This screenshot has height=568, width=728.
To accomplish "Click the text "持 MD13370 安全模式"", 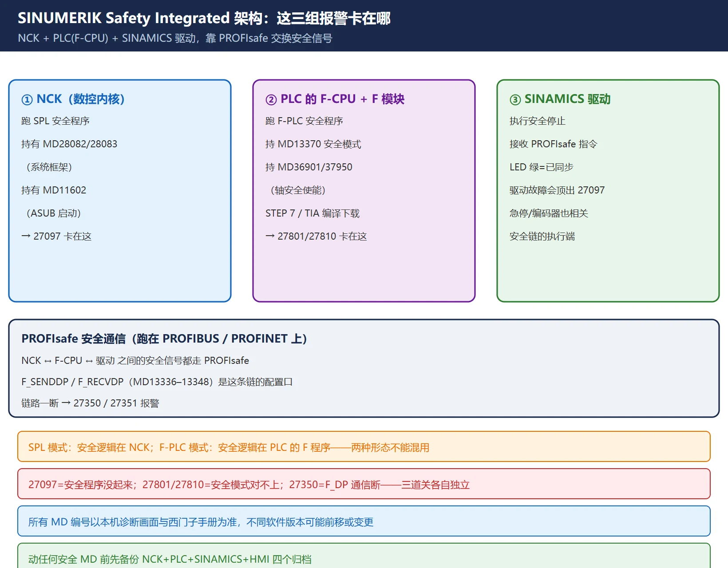I will pyautogui.click(x=313, y=144).
